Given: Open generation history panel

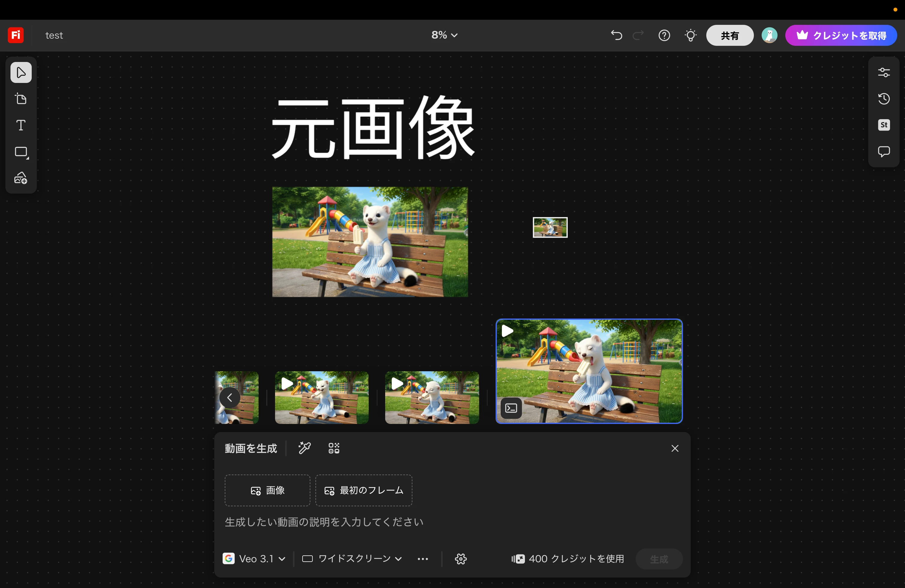Looking at the screenshot, I should click(883, 99).
